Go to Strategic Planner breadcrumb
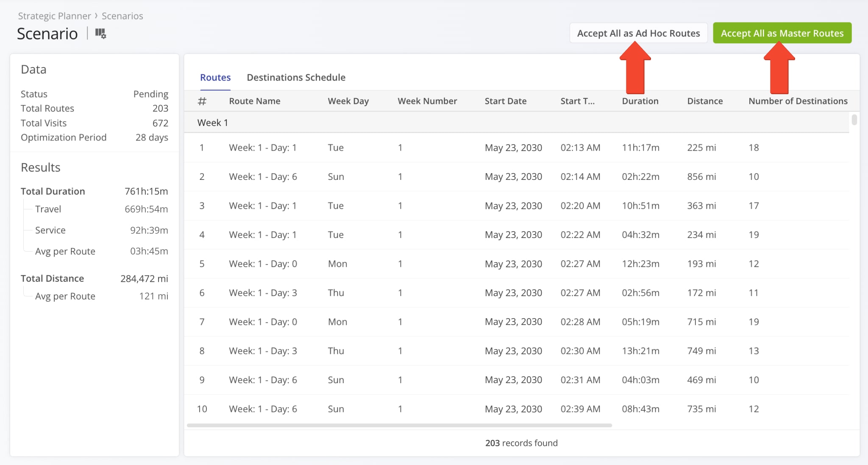Viewport: 868px width, 465px height. point(54,16)
